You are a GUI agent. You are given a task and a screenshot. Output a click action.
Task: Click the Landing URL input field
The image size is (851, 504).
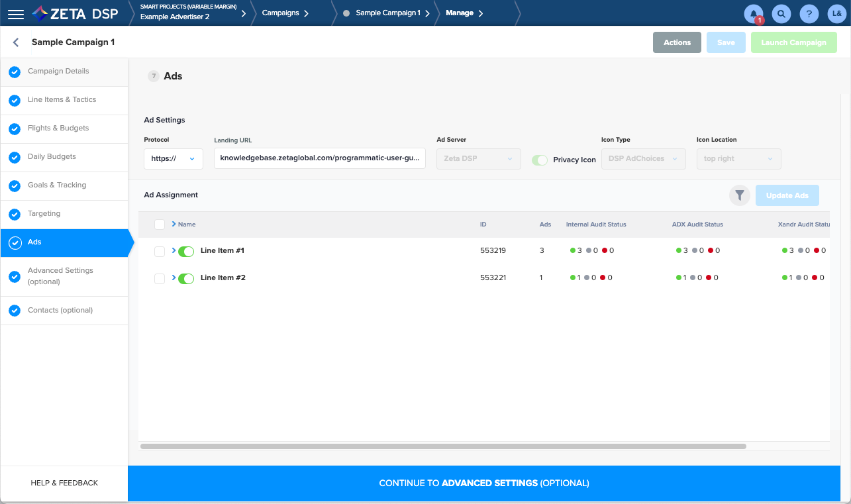click(319, 159)
